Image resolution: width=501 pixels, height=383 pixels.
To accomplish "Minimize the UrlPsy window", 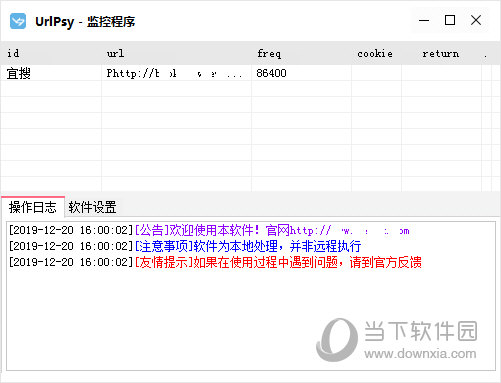I will coord(424,20).
